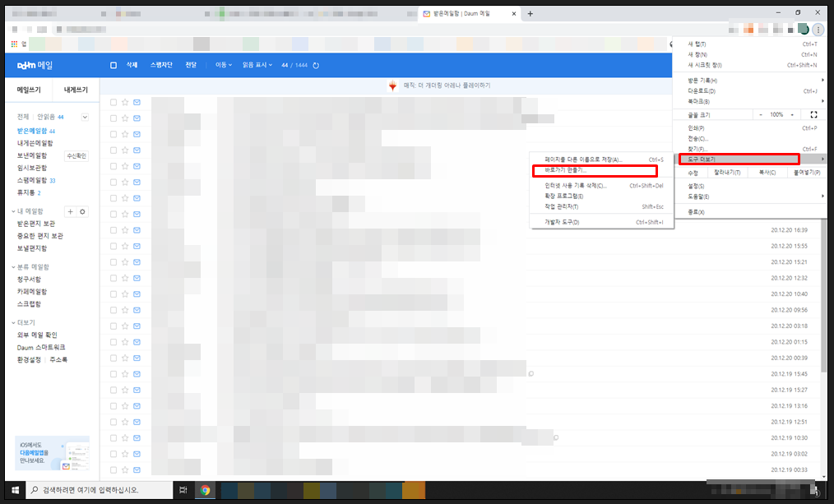Click 메일쓰기 compose button
Viewport: 834px width, 504px height.
tap(29, 90)
